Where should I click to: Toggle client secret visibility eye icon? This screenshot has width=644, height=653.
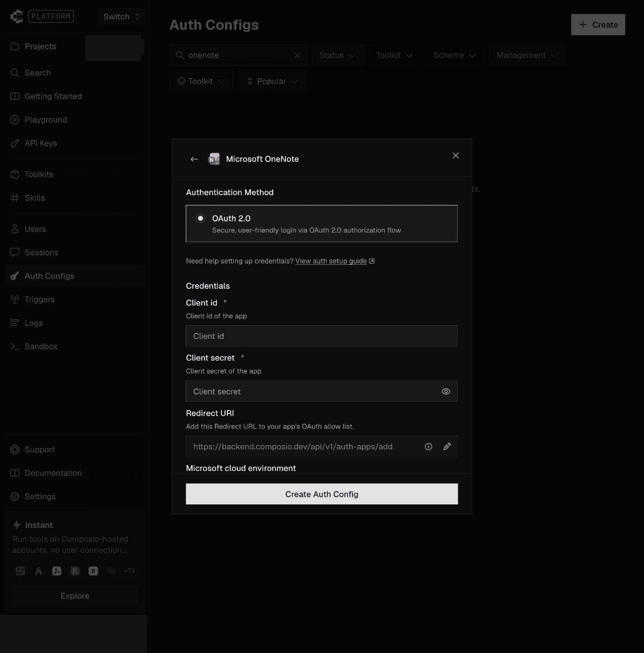(x=445, y=392)
